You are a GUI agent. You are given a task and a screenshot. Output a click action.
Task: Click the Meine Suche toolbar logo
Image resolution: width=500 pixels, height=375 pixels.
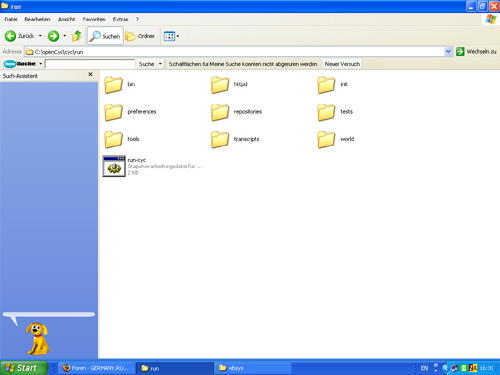point(20,64)
